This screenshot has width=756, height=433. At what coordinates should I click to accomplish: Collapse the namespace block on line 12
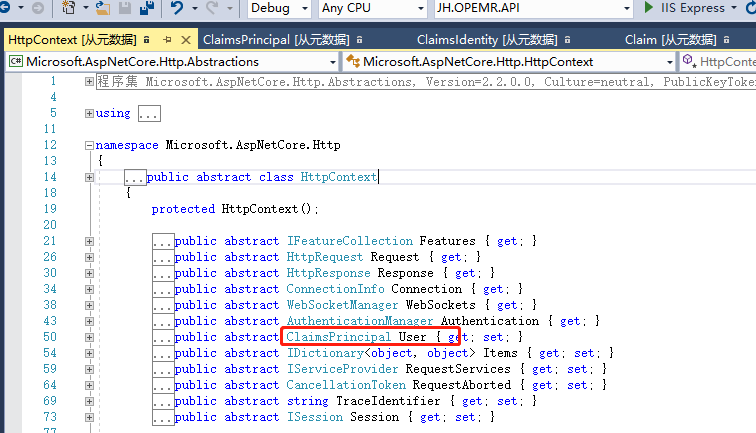pyautogui.click(x=89, y=145)
